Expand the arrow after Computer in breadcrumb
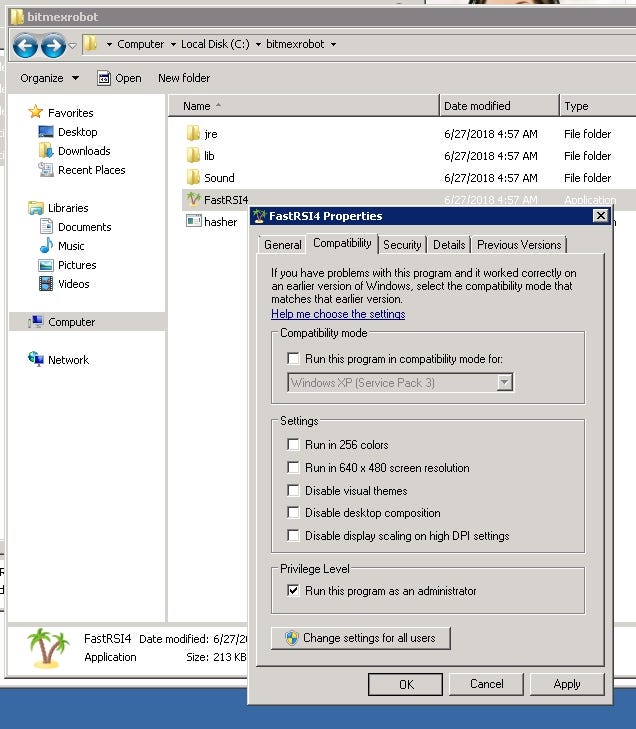This screenshot has height=729, width=636. 173,44
